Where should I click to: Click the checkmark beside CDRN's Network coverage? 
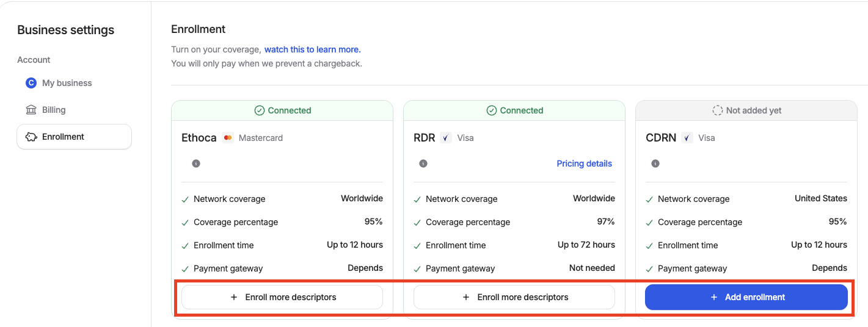[x=649, y=199]
